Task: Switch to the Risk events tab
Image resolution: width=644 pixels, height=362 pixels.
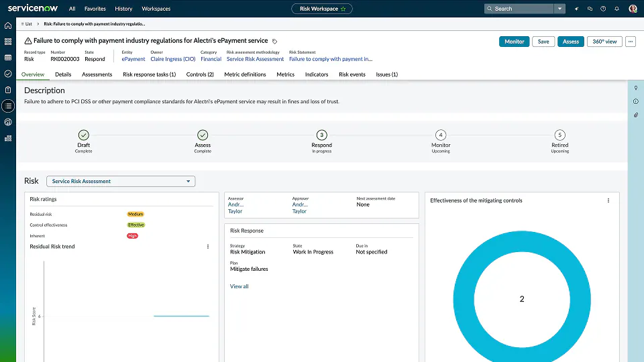Action: (352, 74)
